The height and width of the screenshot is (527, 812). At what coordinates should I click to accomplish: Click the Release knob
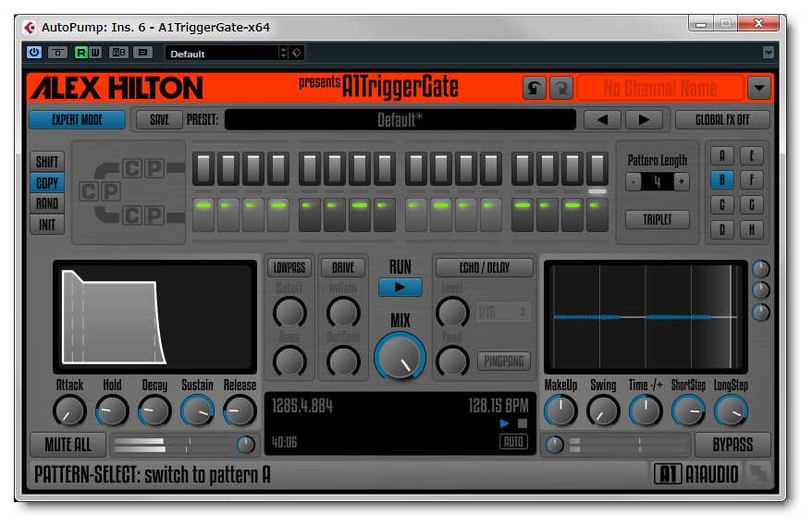coord(240,411)
